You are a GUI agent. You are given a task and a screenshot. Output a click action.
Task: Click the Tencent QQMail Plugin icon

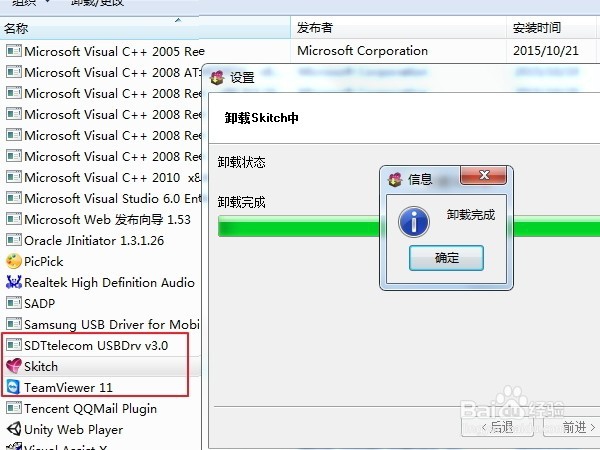tap(14, 408)
